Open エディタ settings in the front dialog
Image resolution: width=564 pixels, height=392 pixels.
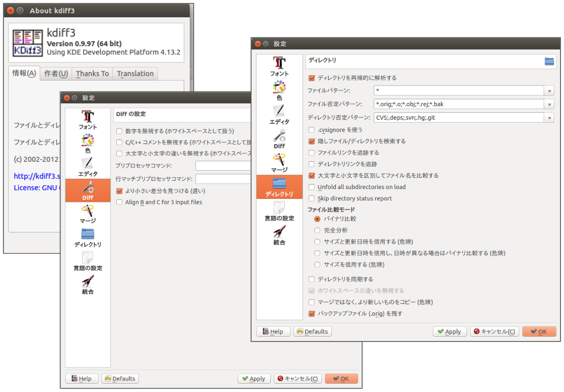pos(279,114)
